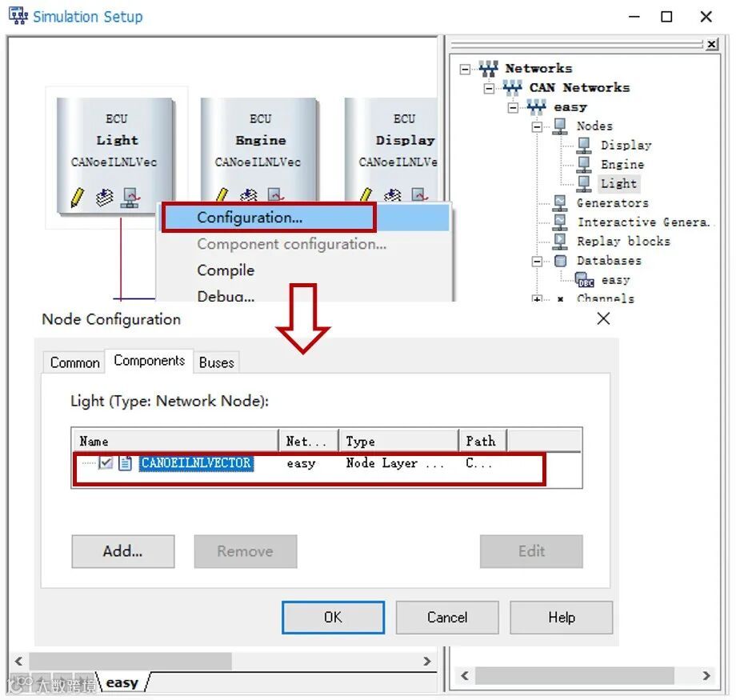This screenshot has height=700, width=736.
Task: Choose Component configuration... menu entry
Action: pyautogui.click(x=305, y=244)
